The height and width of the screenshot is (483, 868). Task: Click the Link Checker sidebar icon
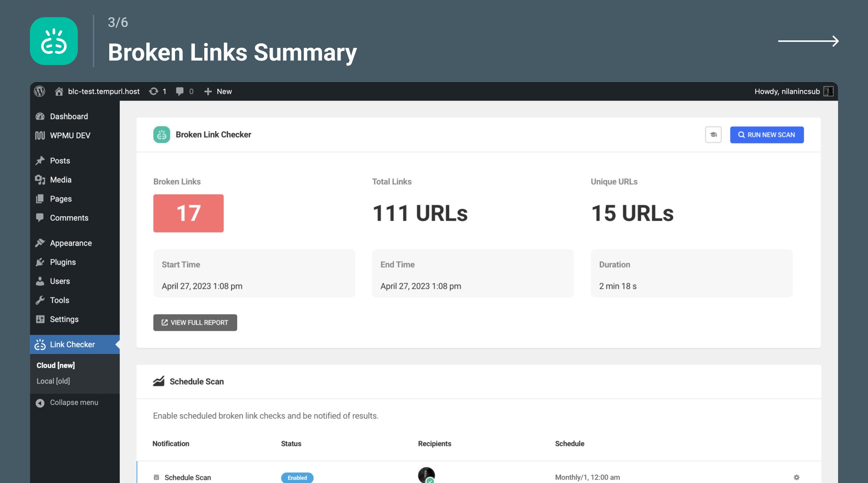[39, 344]
